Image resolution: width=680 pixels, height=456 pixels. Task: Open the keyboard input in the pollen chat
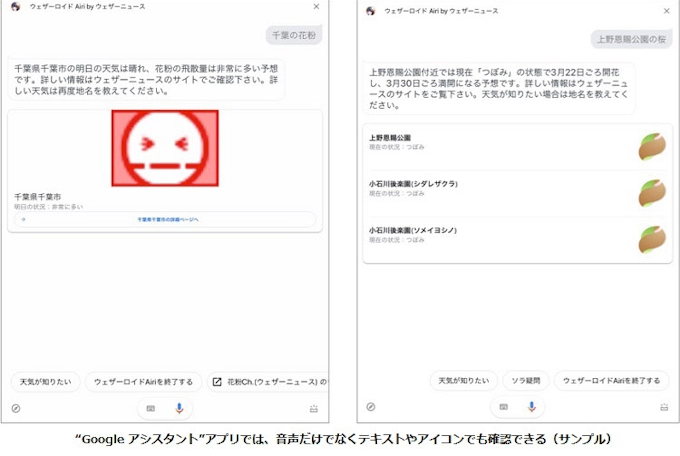(151, 408)
